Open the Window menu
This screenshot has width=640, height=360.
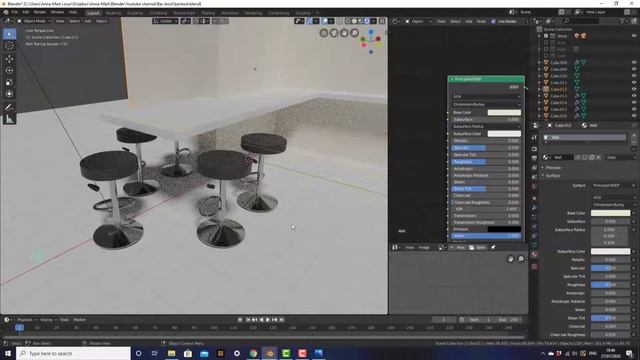coord(57,12)
